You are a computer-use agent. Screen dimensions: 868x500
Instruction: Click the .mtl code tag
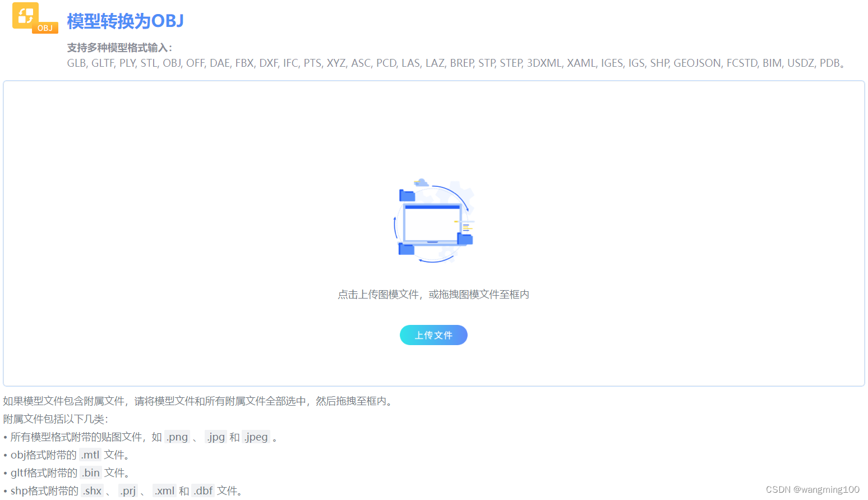[90, 455]
